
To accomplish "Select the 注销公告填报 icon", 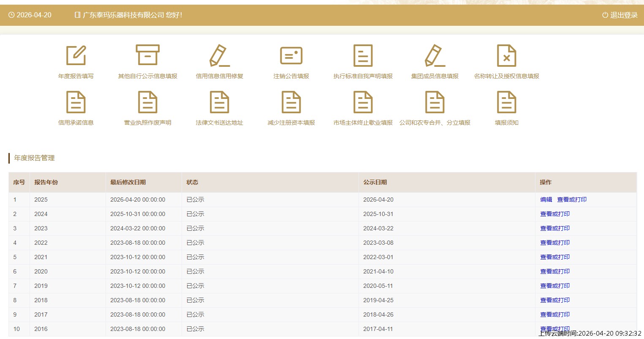I will coord(291,56).
